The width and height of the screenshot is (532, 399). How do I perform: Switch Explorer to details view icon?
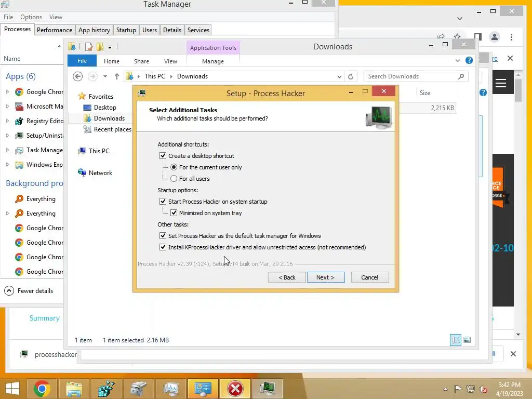point(456,340)
